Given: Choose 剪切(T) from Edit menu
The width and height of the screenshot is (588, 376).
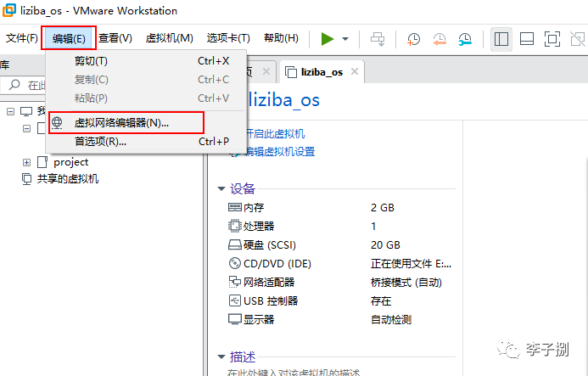Looking at the screenshot, I should (146, 61).
